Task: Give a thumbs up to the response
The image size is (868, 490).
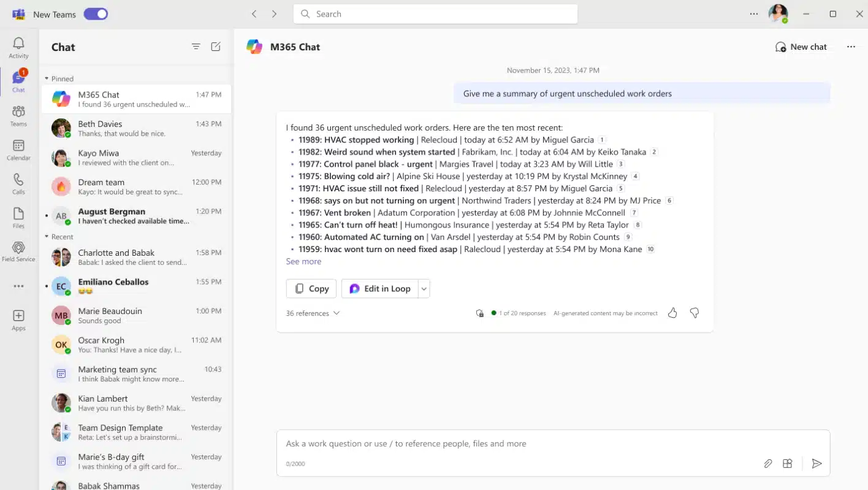Action: (x=672, y=313)
